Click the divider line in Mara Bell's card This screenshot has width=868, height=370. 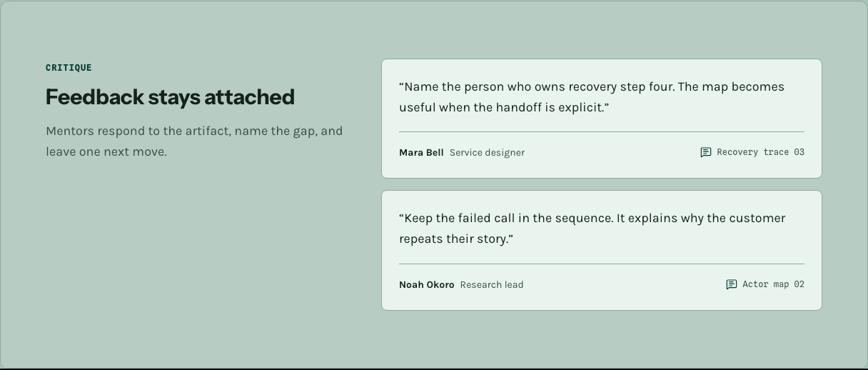point(602,131)
